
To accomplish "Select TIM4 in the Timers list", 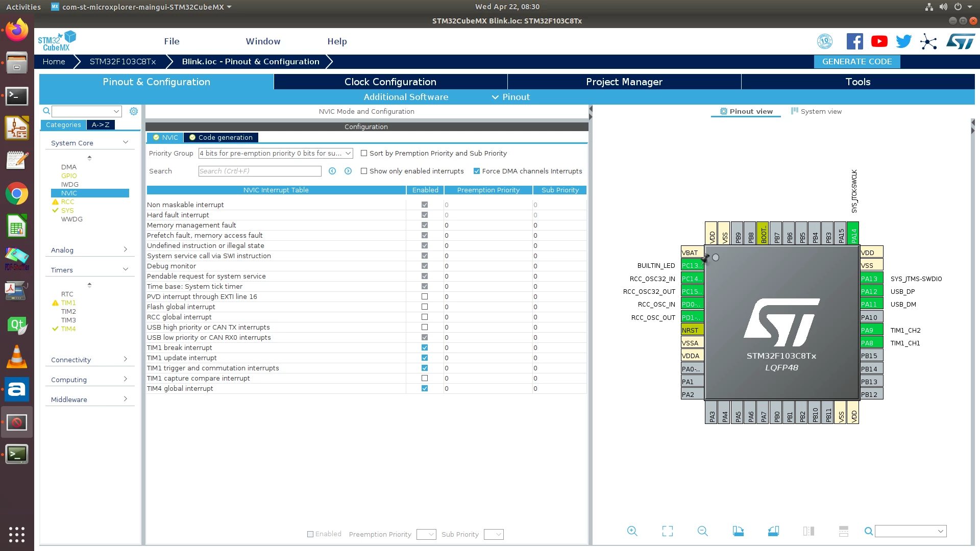I will click(x=68, y=329).
